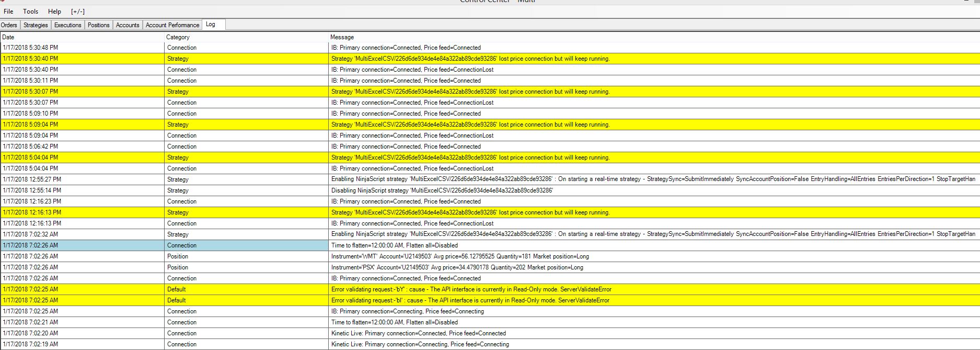
Task: Open the Help menu
Action: (x=54, y=12)
